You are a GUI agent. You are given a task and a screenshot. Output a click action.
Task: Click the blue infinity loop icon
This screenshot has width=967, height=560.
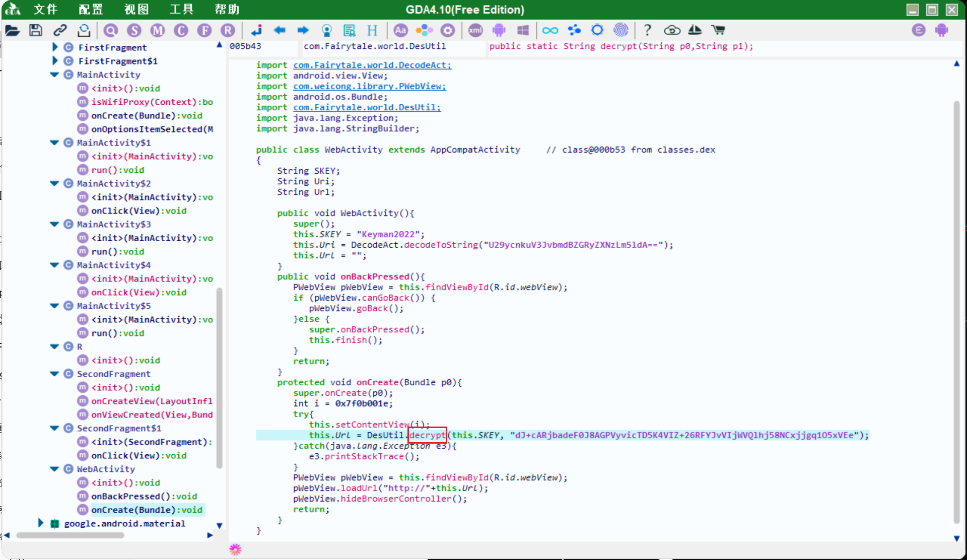(550, 31)
